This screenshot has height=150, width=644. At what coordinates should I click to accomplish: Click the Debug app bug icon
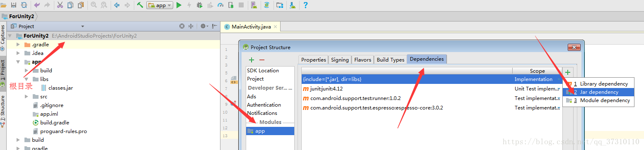(x=199, y=5)
